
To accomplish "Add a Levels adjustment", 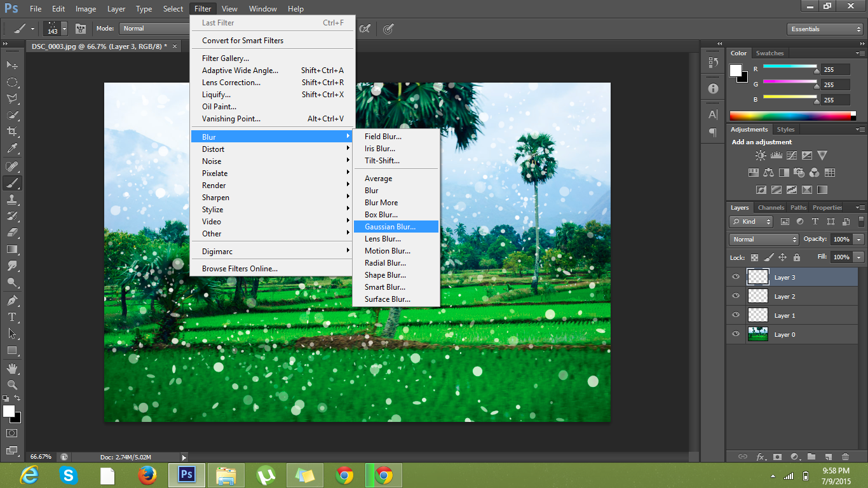I will pyautogui.click(x=776, y=155).
